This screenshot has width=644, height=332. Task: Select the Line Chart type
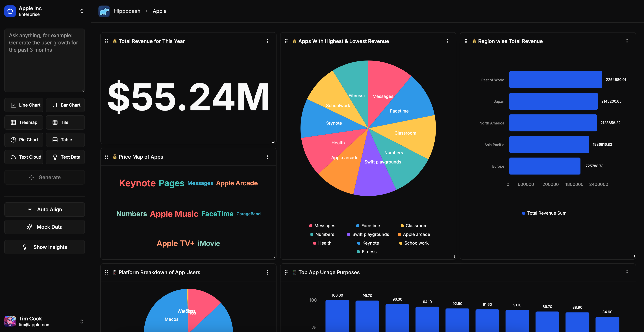pyautogui.click(x=24, y=105)
